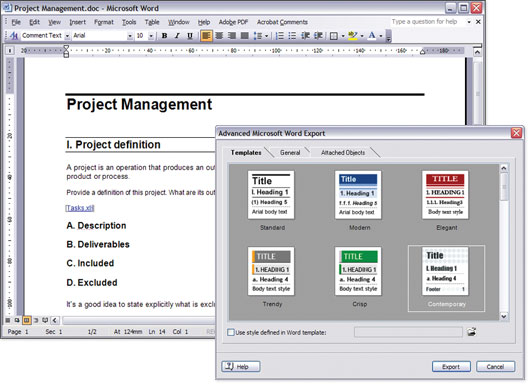Click the Export button
Screen dimensions: 529x385
[x=451, y=366]
